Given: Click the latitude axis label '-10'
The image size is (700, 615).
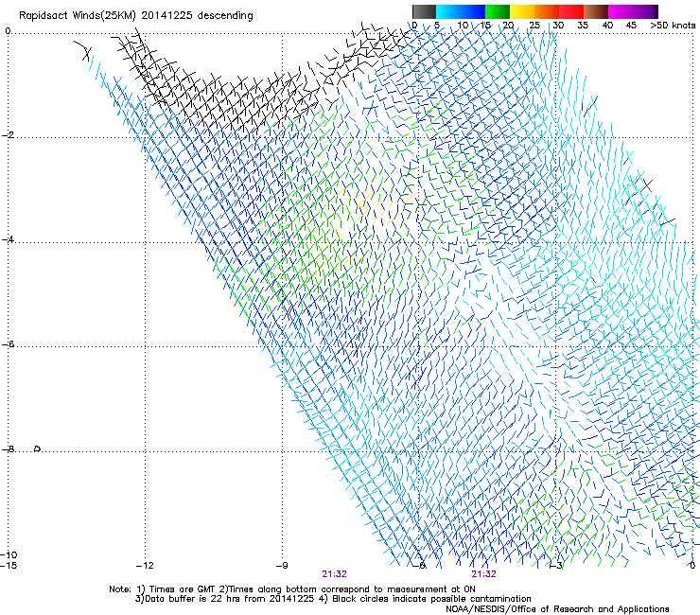Looking at the screenshot, I should (x=9, y=554).
